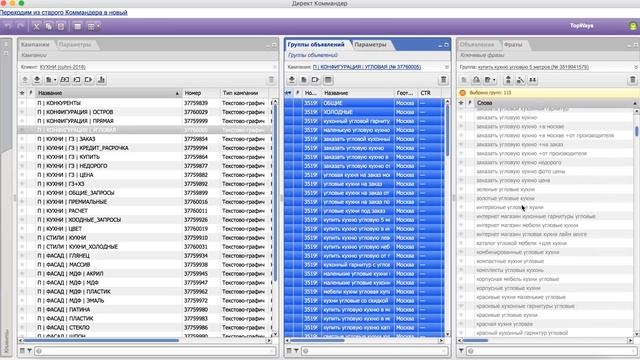640x360 pixels.
Task: Click the phrases list vertical scrollbar
Action: coord(636,131)
